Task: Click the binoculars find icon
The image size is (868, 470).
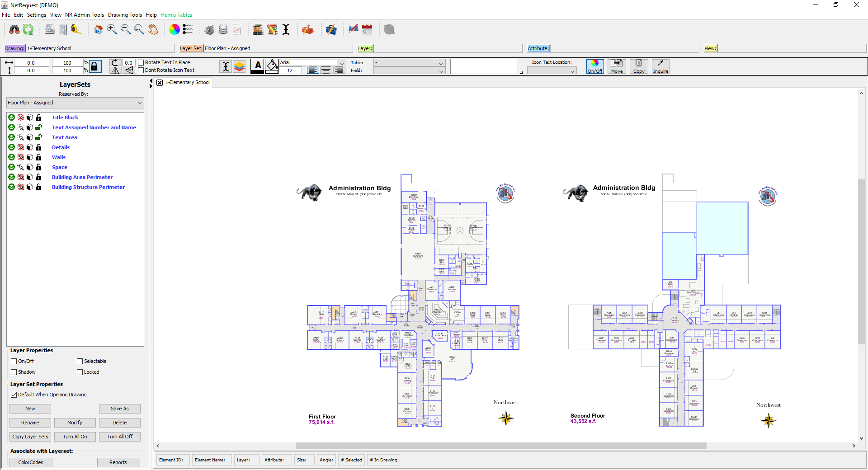Action: click(x=14, y=30)
